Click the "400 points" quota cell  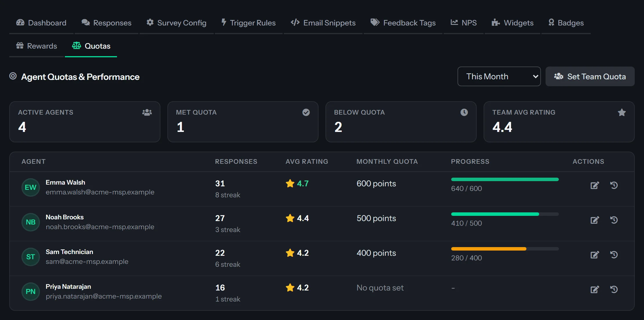click(376, 253)
